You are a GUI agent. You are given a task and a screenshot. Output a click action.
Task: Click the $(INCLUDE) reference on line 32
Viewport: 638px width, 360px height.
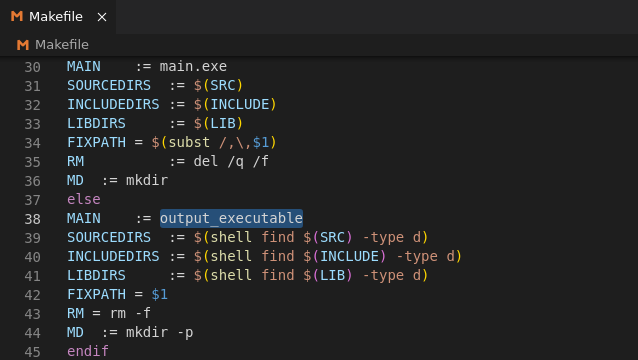coord(235,105)
